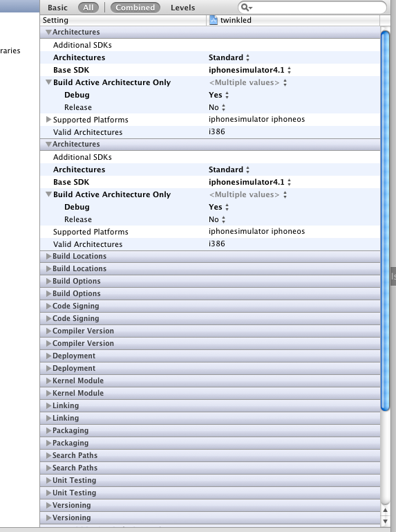The width and height of the screenshot is (396, 532).
Task: Collapse upper Build Active Architecture Only triangle
Action: point(48,82)
